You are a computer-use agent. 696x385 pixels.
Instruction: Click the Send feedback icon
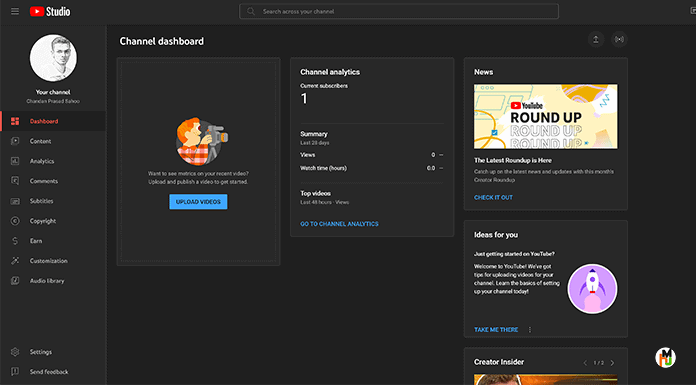[15, 372]
